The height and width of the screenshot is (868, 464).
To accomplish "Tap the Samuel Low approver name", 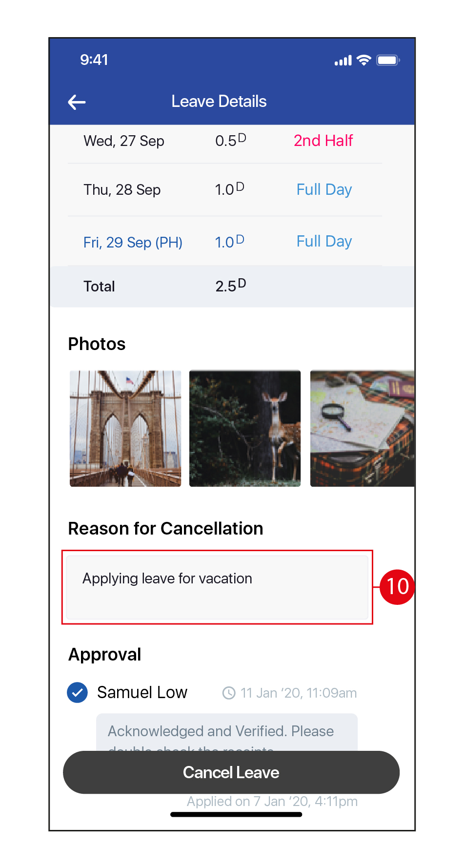I will tap(142, 692).
